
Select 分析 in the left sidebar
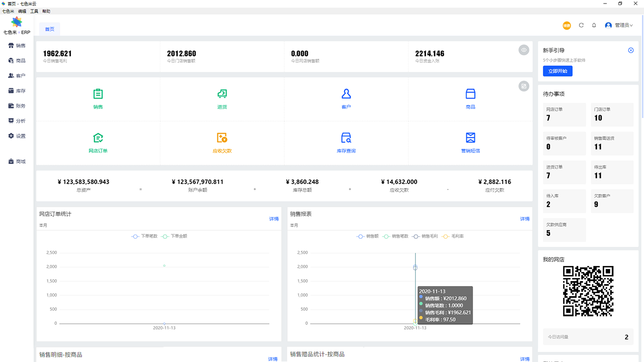click(17, 121)
